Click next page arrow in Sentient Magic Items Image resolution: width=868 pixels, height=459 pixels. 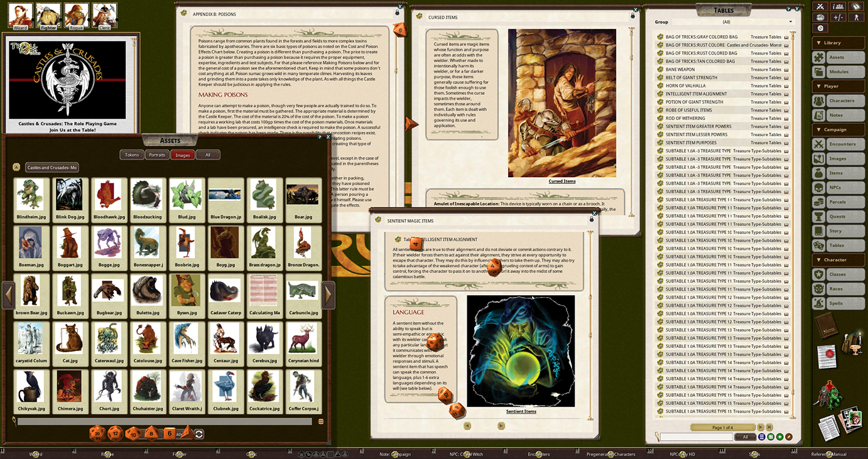[x=501, y=426]
